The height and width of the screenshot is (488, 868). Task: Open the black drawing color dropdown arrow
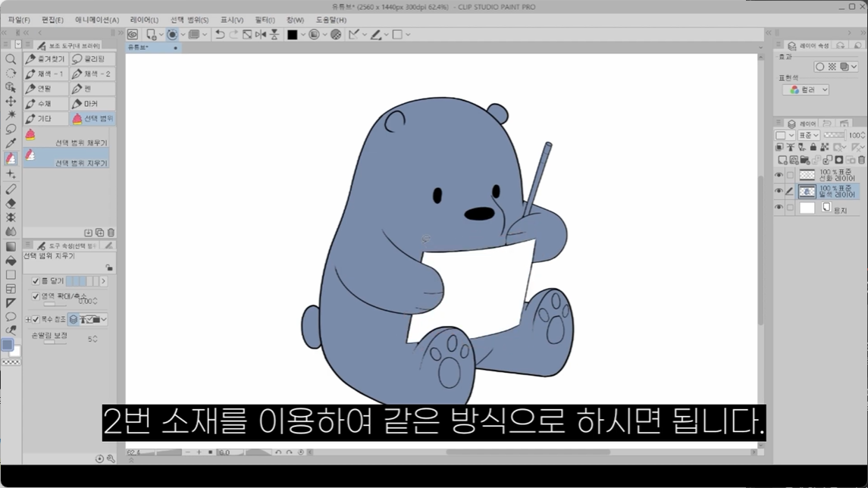tap(302, 34)
